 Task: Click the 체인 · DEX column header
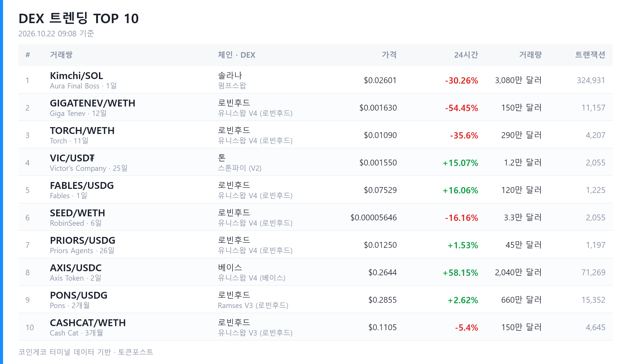[x=236, y=55]
